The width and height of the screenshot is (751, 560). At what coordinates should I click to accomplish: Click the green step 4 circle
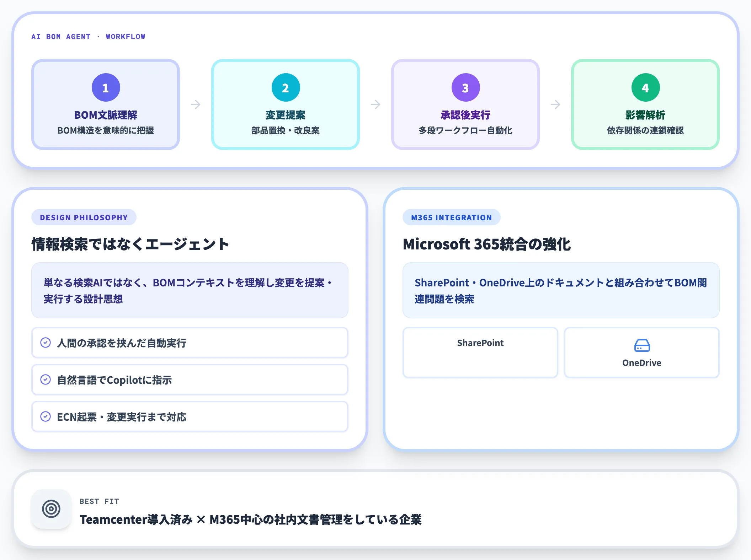click(x=645, y=87)
